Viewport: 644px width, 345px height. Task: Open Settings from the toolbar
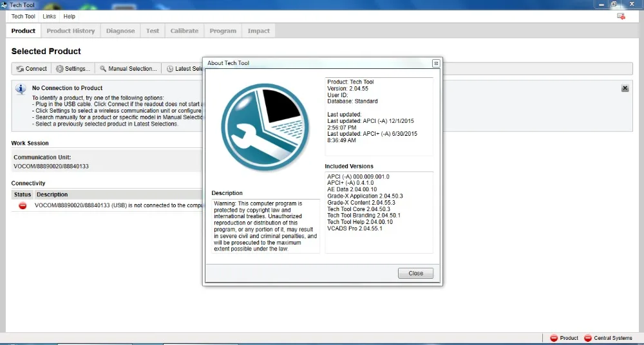tap(73, 69)
